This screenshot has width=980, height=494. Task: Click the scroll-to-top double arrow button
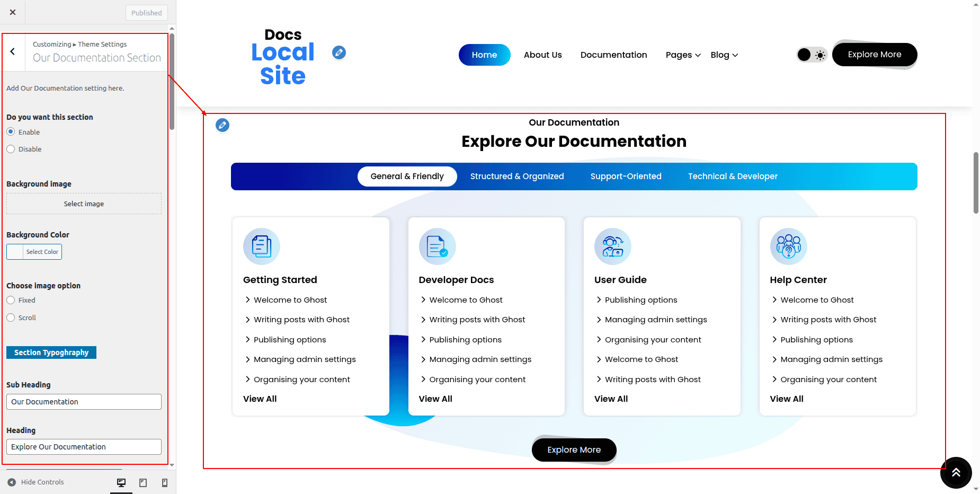[956, 472]
